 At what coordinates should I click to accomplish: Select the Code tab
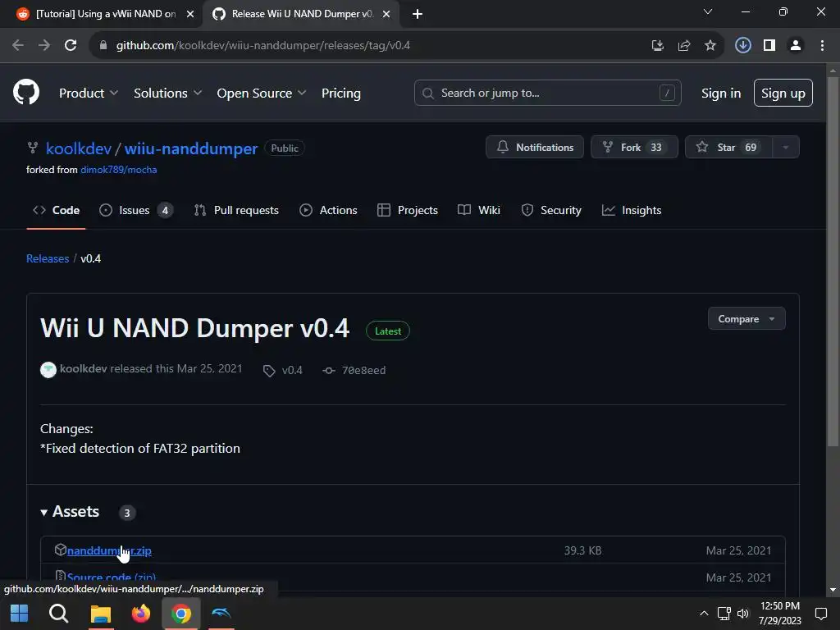[57, 210]
